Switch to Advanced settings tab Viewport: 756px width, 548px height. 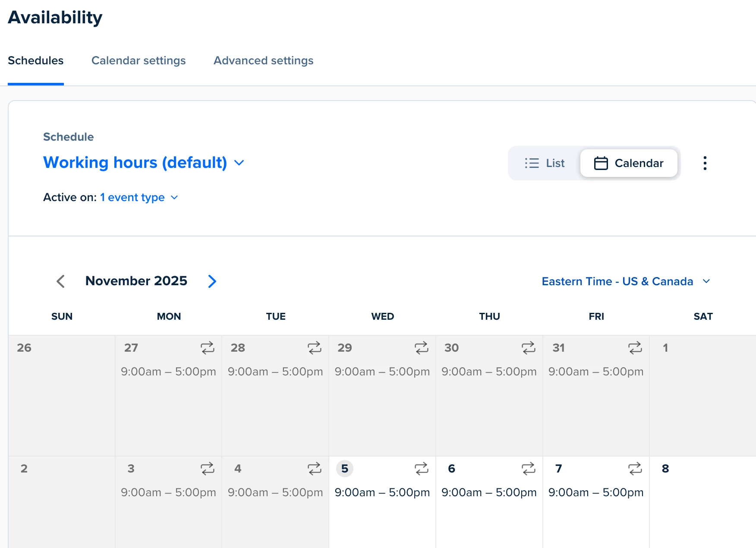[x=264, y=60]
